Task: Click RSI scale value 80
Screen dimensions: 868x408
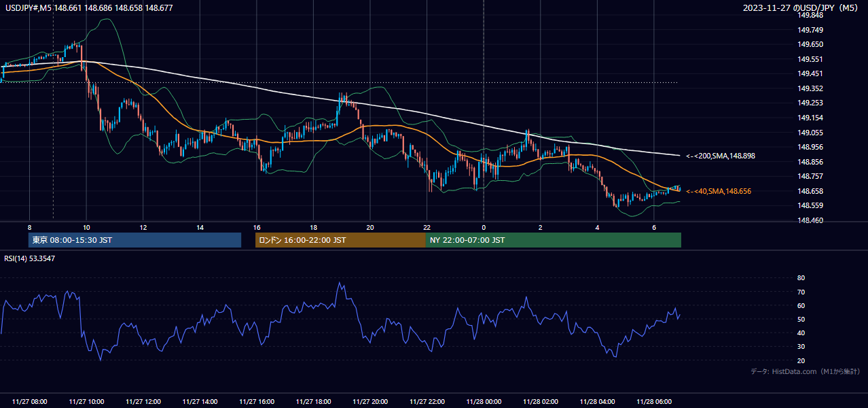Action: 801,278
